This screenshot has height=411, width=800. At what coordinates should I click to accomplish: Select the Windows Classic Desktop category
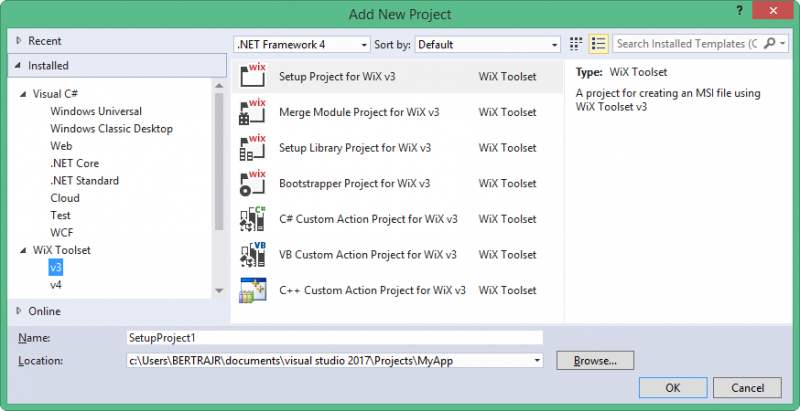pyautogui.click(x=111, y=129)
